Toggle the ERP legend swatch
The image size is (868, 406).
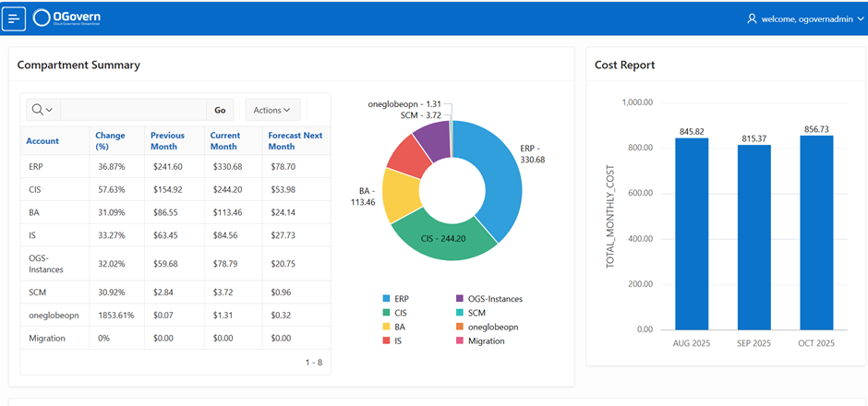[387, 299]
